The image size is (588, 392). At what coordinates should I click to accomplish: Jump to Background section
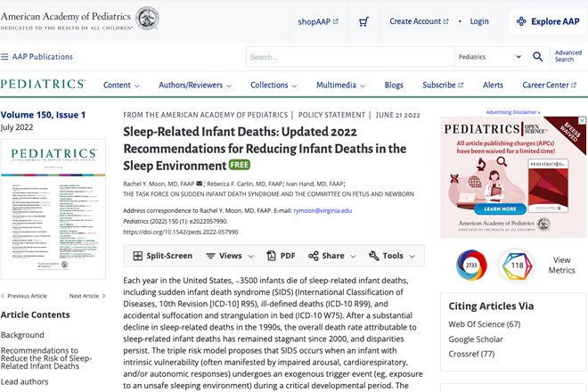pos(22,335)
